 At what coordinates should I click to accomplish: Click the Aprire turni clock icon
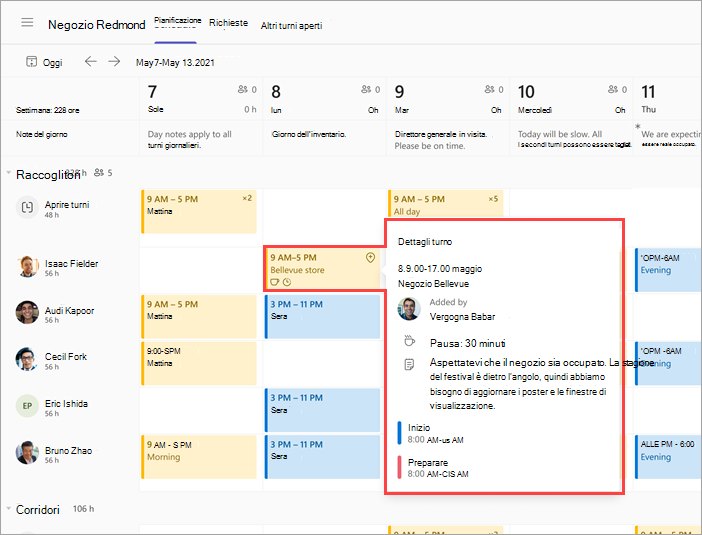click(27, 207)
